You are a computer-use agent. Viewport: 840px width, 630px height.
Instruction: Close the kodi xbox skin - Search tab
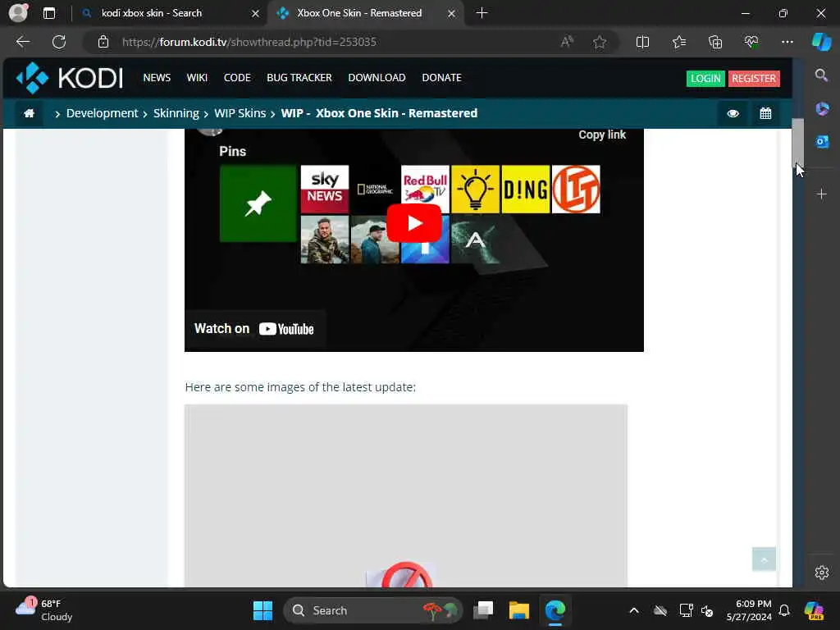256,13
